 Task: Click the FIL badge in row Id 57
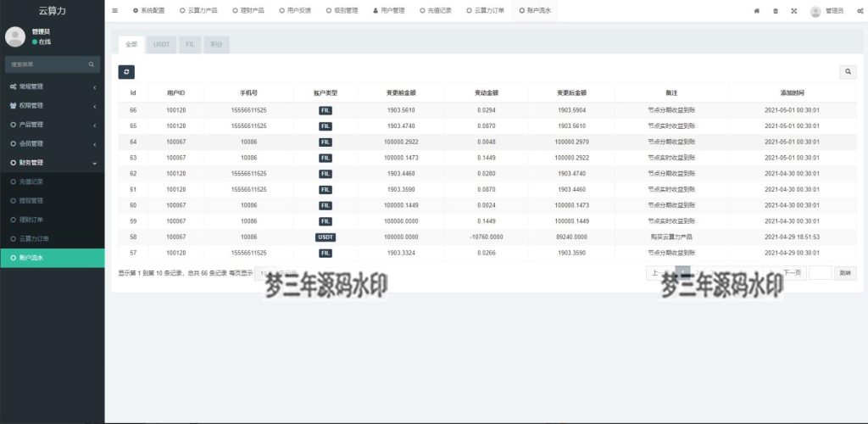(325, 253)
